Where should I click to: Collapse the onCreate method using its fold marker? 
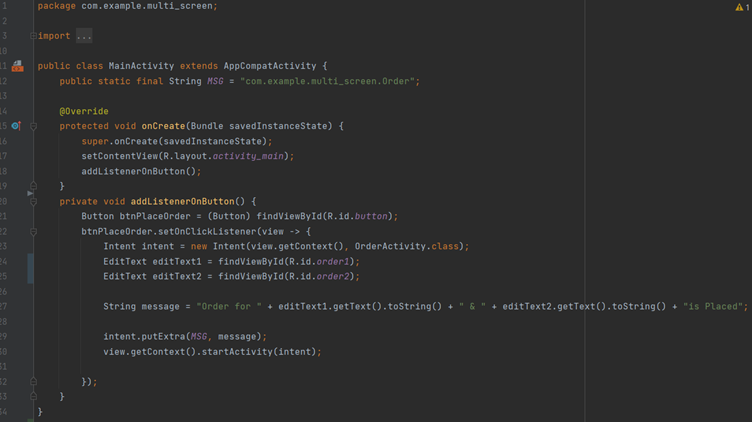tap(33, 127)
